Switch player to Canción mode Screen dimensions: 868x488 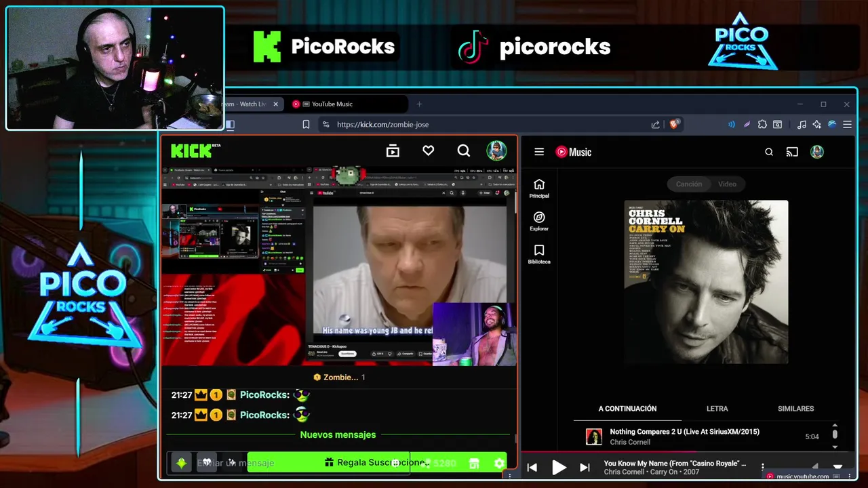(689, 184)
